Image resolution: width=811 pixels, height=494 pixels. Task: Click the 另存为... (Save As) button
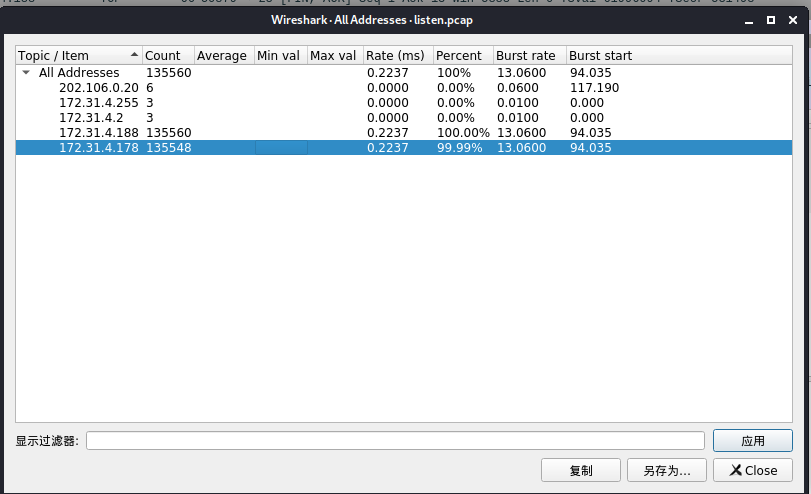click(667, 470)
